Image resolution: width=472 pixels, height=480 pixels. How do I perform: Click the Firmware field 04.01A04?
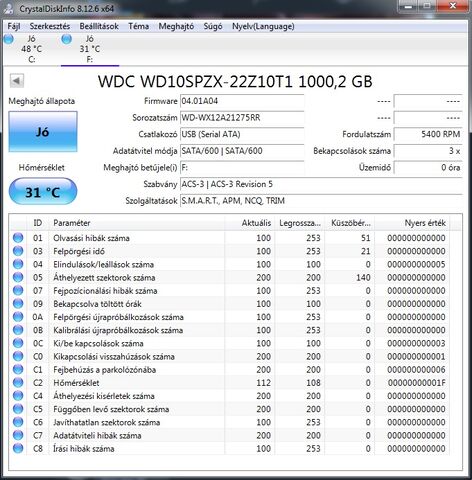(242, 101)
